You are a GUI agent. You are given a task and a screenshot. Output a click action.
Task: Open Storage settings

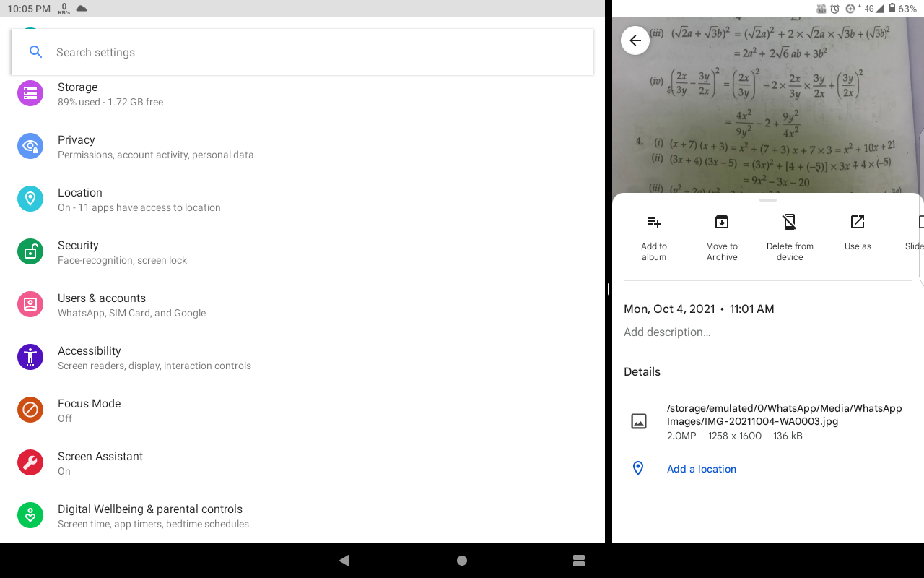click(302, 94)
